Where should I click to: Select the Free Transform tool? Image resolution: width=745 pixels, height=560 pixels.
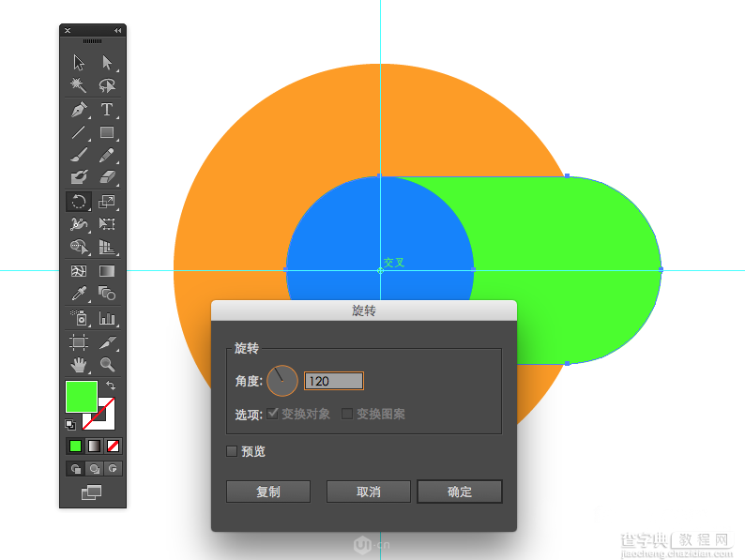[107, 223]
